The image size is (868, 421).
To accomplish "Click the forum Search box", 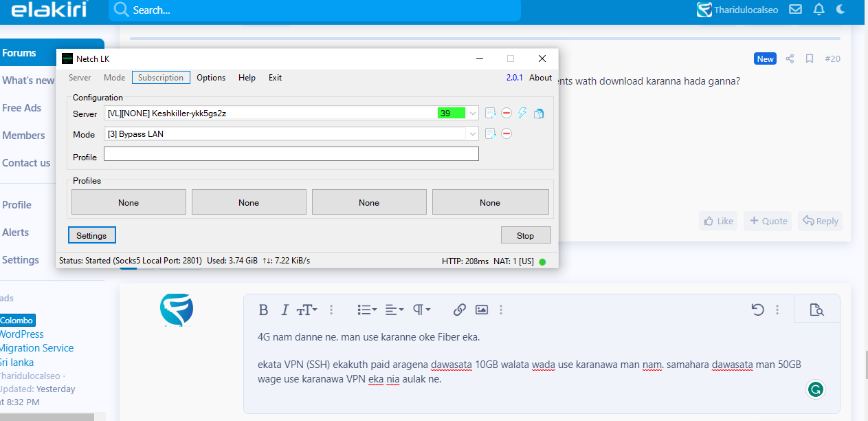I will [x=314, y=10].
